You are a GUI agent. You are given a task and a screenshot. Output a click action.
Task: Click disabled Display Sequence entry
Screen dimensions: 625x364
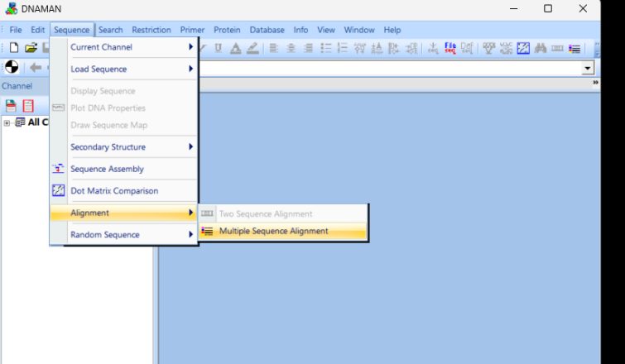coord(124,91)
